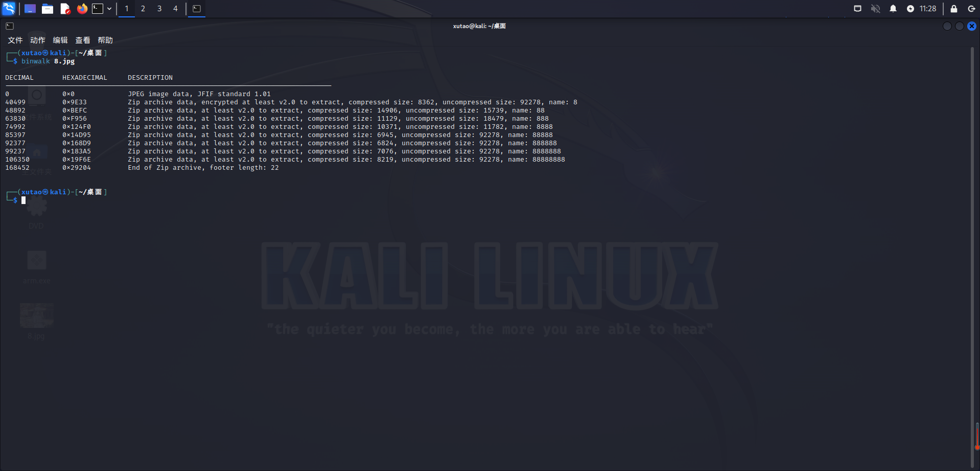Click the DECIMAL column header

(19, 78)
